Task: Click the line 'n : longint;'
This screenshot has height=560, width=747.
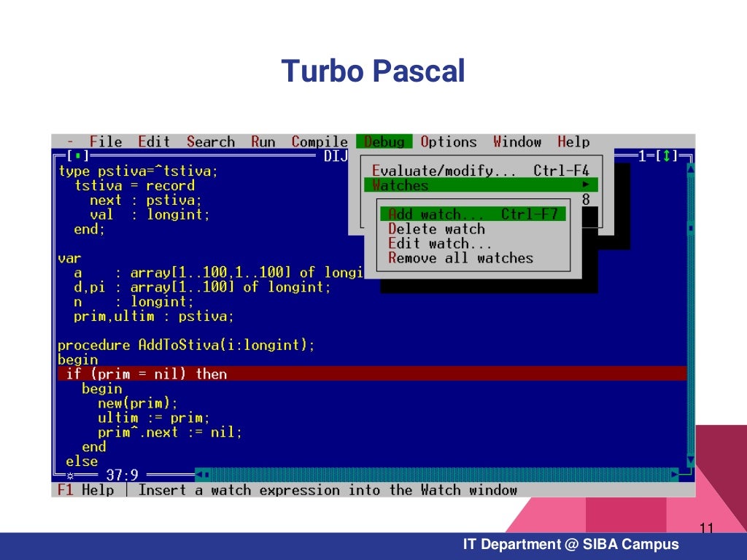Action: click(134, 302)
